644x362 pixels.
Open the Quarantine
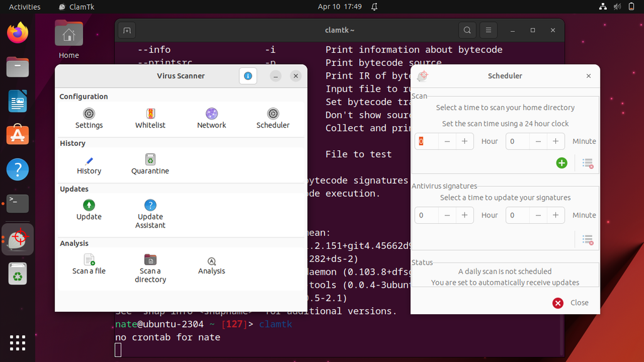150,165
